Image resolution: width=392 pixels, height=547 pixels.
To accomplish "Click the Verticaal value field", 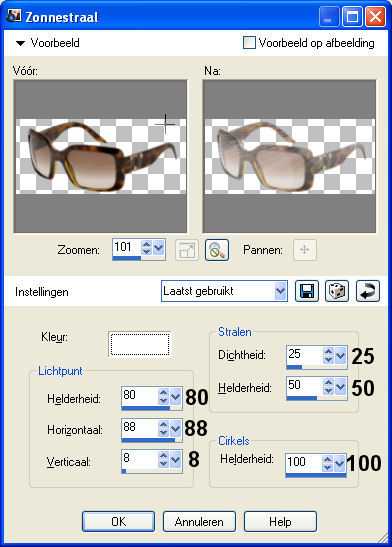I will (140, 459).
